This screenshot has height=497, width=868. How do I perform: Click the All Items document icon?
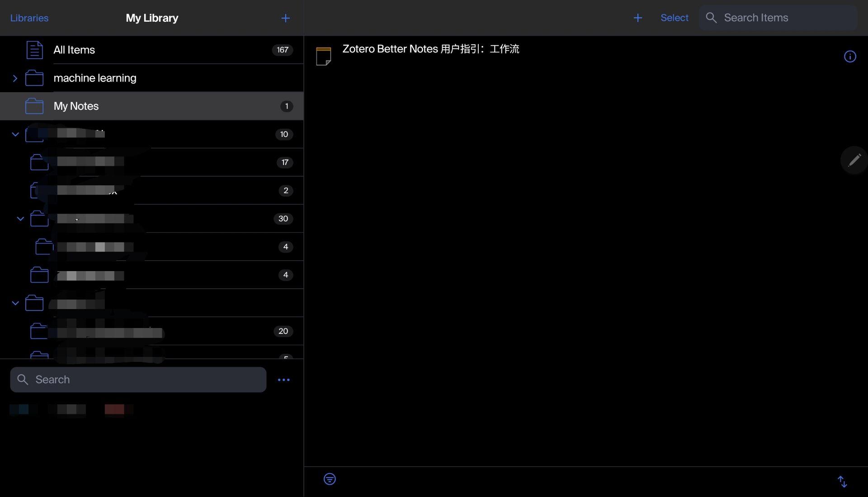34,50
